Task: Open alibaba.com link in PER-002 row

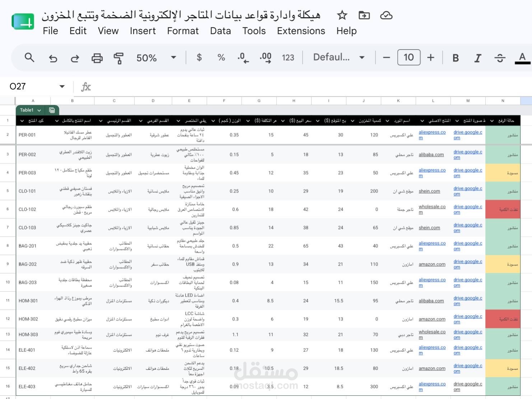Action: pos(431,154)
